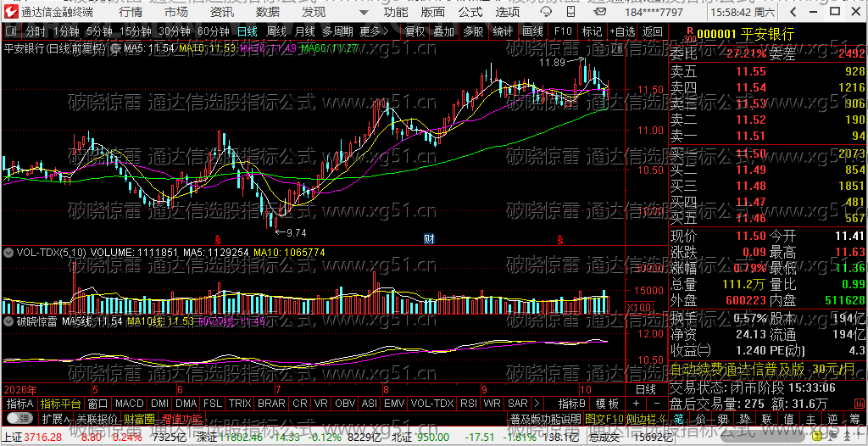Open 多周期 multi-period view

point(337,31)
